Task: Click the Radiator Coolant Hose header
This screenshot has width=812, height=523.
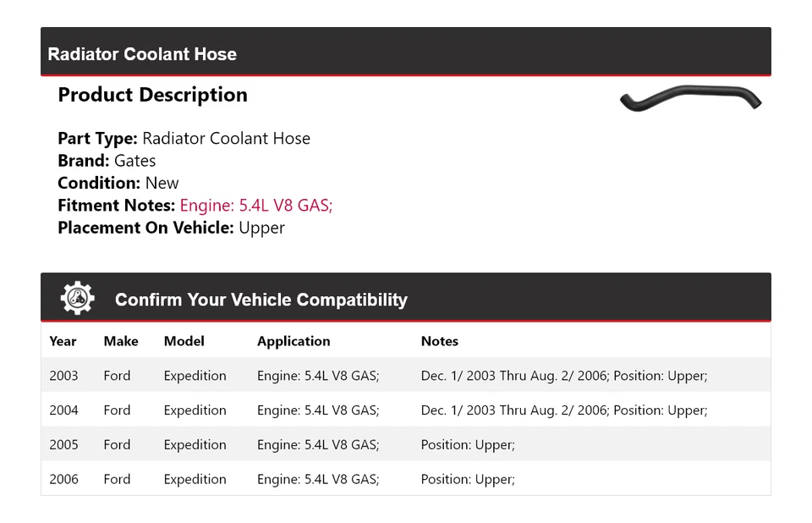Action: tap(142, 54)
